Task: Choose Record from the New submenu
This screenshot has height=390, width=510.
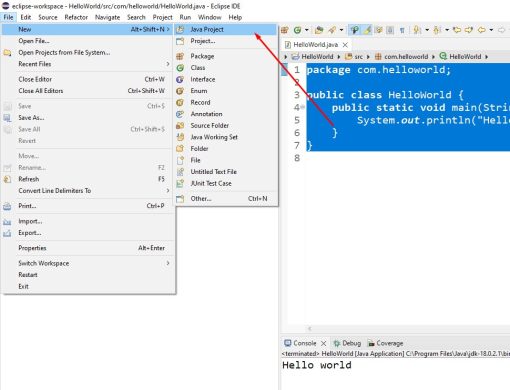Action: click(226, 102)
